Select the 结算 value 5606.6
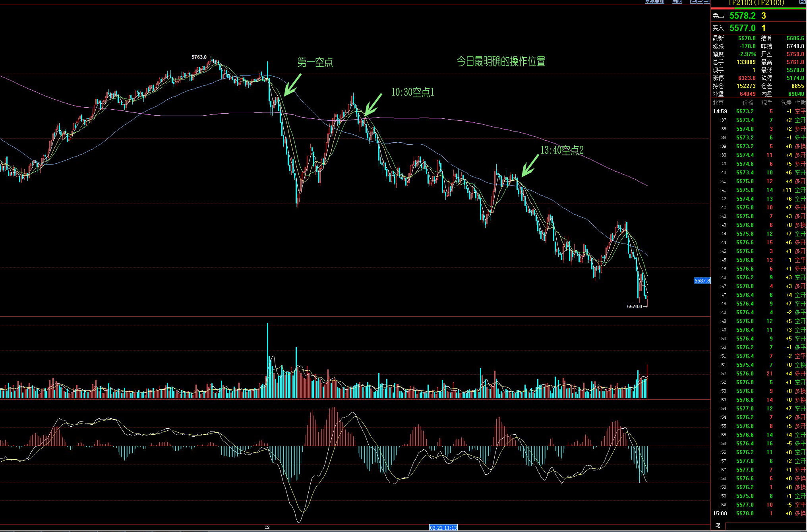The height and width of the screenshot is (532, 807). (x=795, y=38)
